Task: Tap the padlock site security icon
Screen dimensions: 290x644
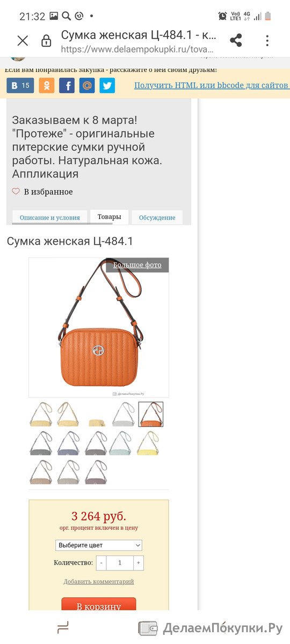Action: click(46, 41)
